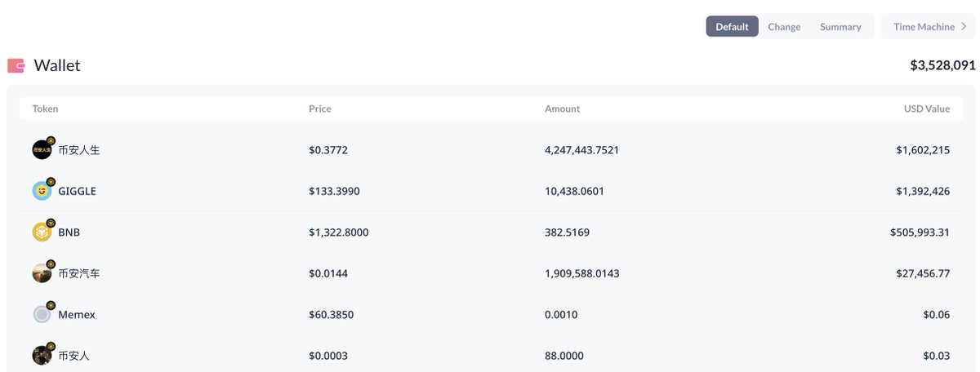Click the BNB token logo
The image size is (980, 372).
point(42,232)
